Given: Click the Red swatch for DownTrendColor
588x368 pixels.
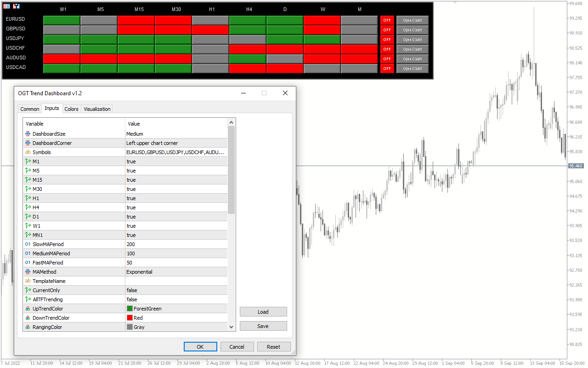Looking at the screenshot, I should click(130, 318).
